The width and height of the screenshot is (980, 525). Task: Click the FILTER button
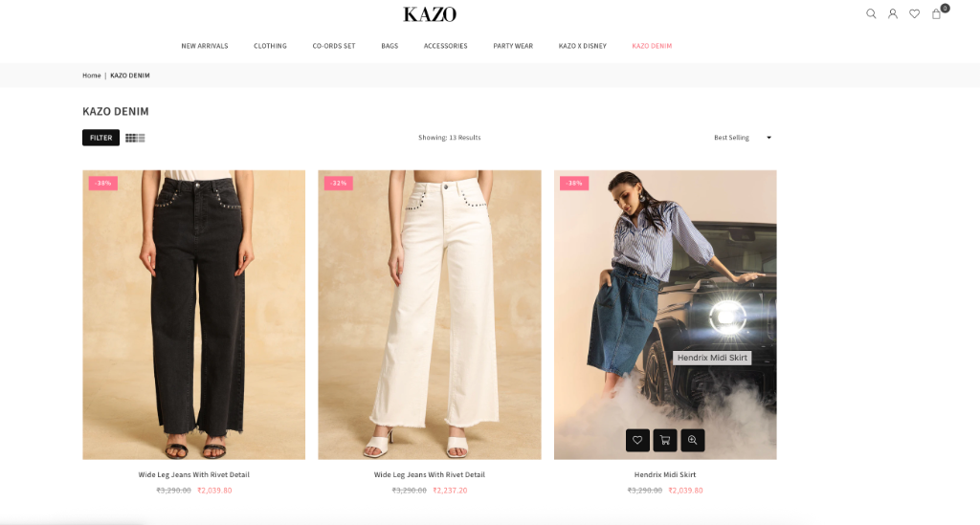coord(100,138)
